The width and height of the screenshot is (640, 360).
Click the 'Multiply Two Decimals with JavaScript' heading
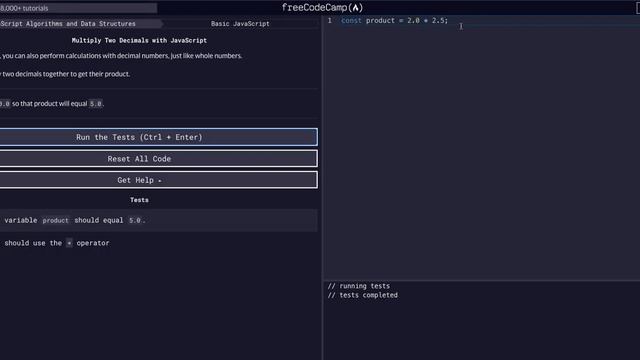coord(139,40)
